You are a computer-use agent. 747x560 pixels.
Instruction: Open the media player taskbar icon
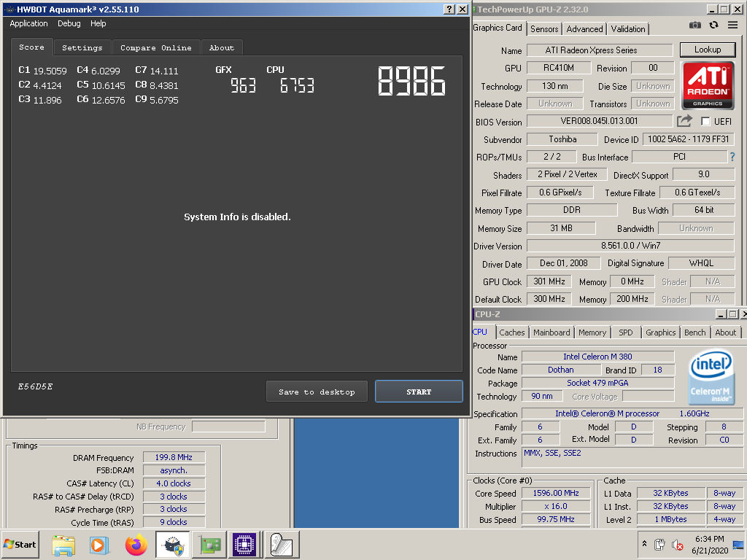point(99,545)
